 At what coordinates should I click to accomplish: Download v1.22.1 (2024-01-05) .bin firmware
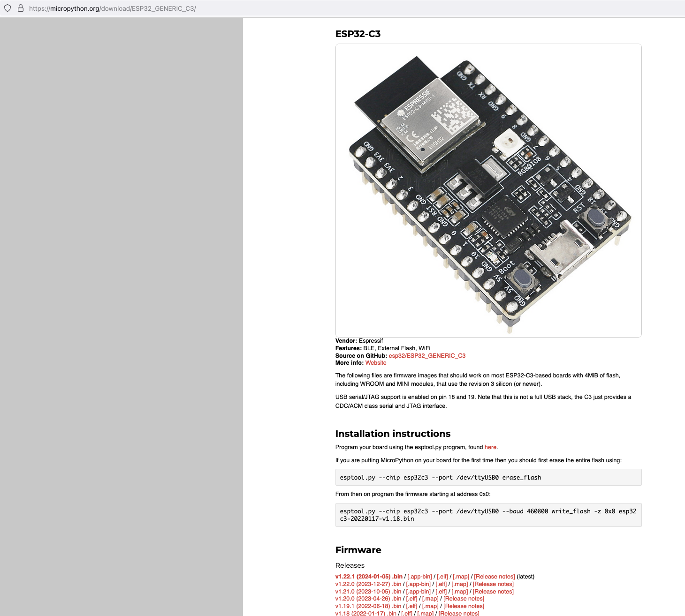pyautogui.click(x=369, y=577)
